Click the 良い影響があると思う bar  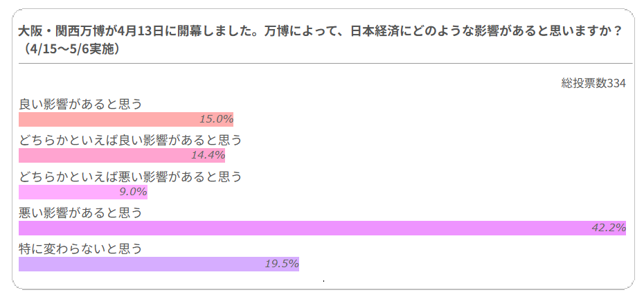[126, 120]
